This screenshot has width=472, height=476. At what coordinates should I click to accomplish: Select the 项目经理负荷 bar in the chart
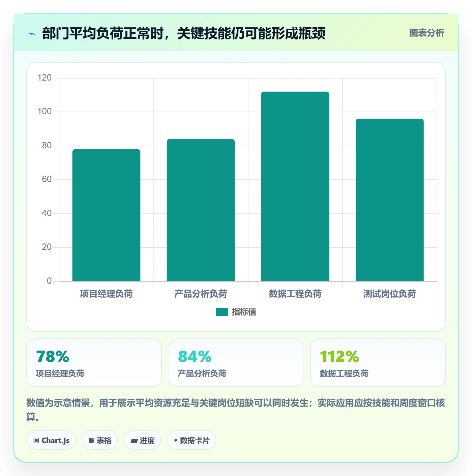[x=106, y=215]
